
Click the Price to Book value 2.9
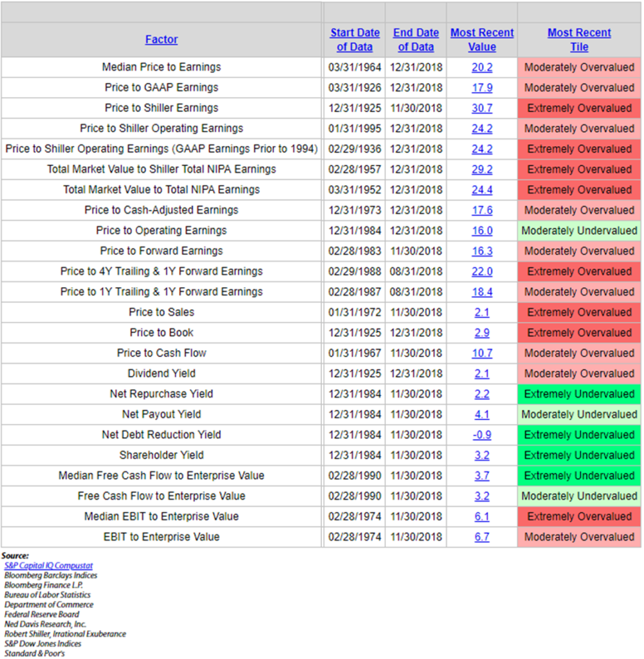coord(482,333)
